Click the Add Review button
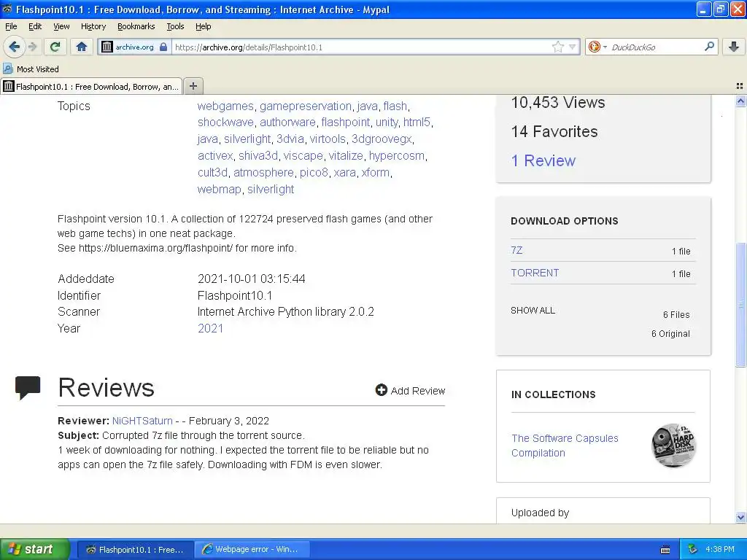747x560 pixels. [410, 391]
